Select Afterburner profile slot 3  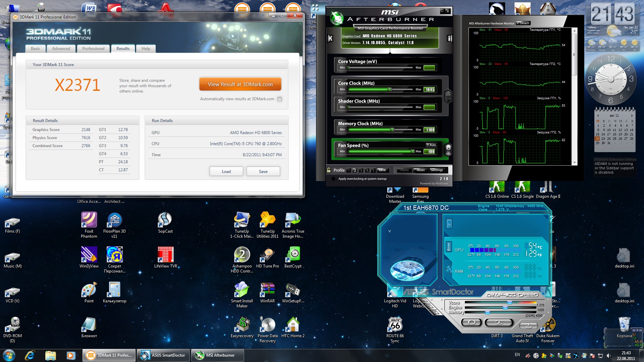(x=361, y=170)
